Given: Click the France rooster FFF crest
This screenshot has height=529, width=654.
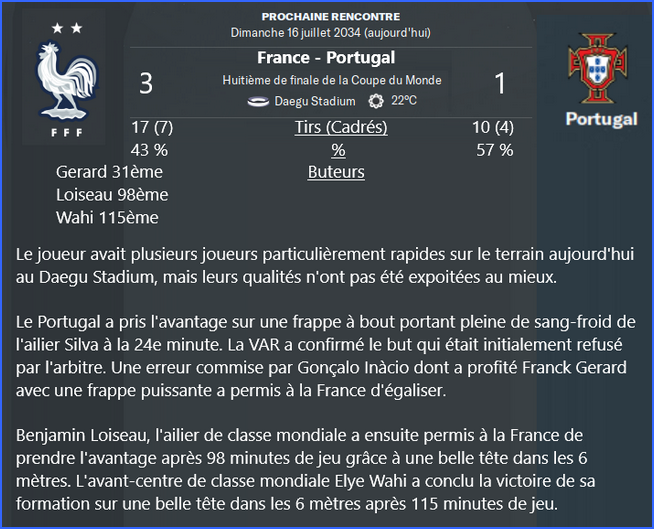Looking at the screenshot, I should point(67,88).
